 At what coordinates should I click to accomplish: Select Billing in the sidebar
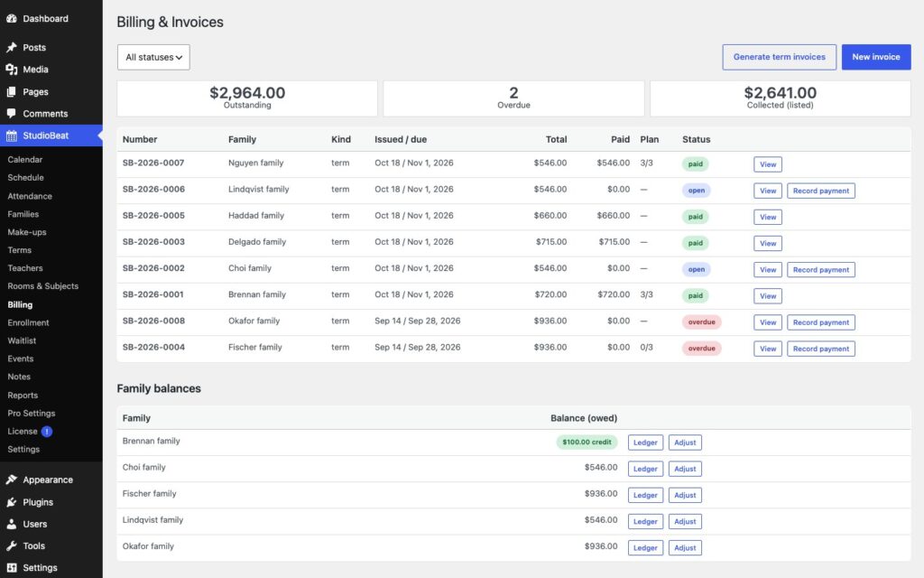(x=20, y=305)
